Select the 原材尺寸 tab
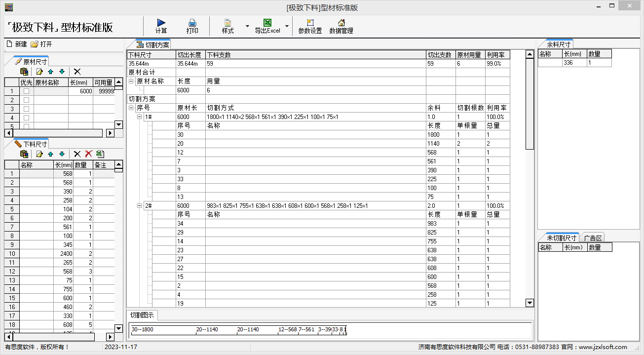Viewport: 644px width, 355px height. 31,62
